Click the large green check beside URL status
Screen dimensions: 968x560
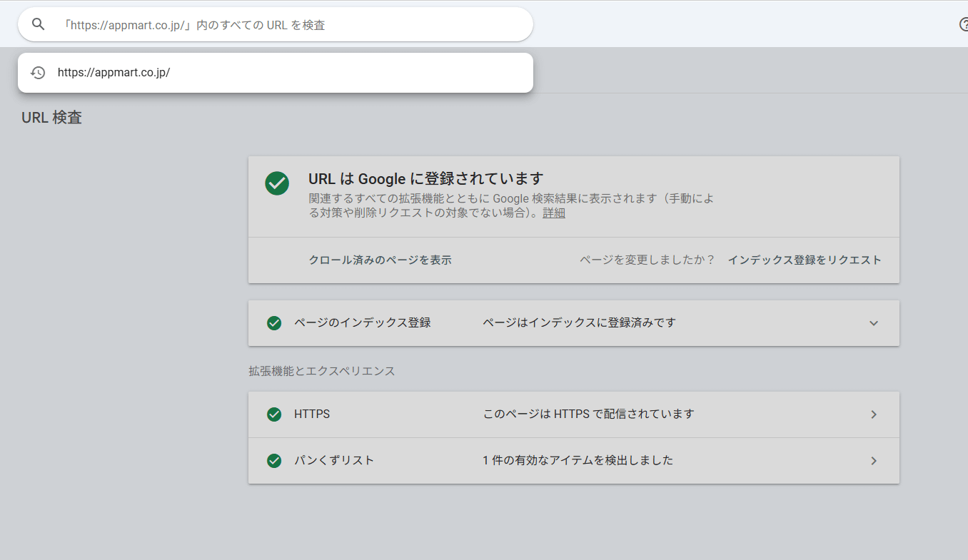pyautogui.click(x=277, y=183)
